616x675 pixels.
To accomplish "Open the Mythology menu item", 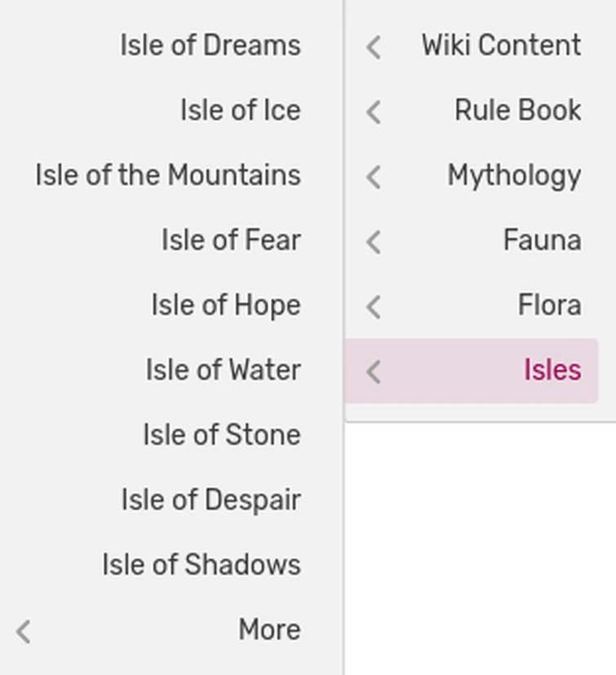I will [x=514, y=175].
